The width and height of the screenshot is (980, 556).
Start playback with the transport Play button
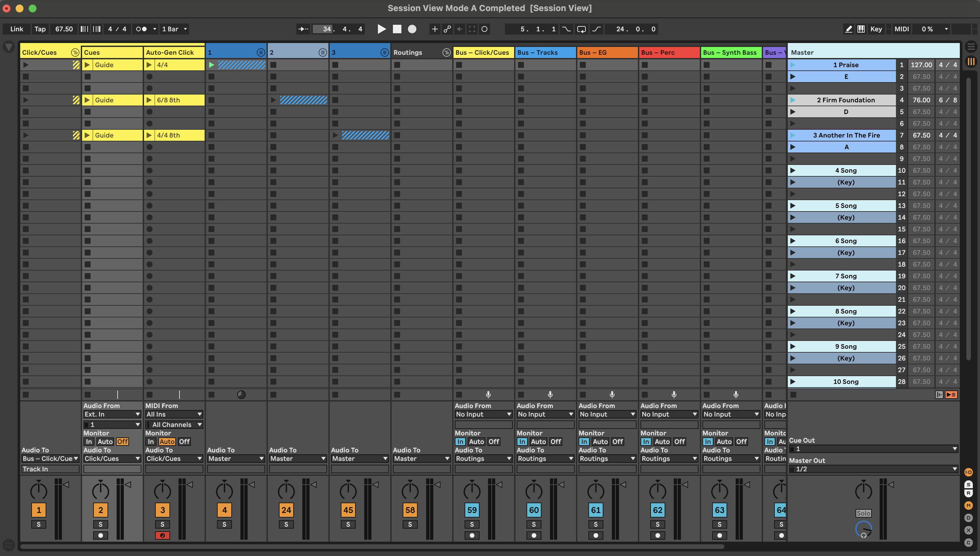[381, 29]
